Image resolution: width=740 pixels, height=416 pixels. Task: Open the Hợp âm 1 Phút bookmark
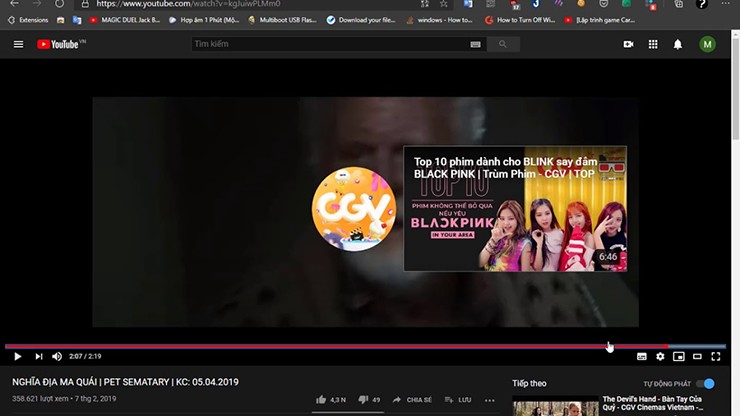click(x=204, y=20)
